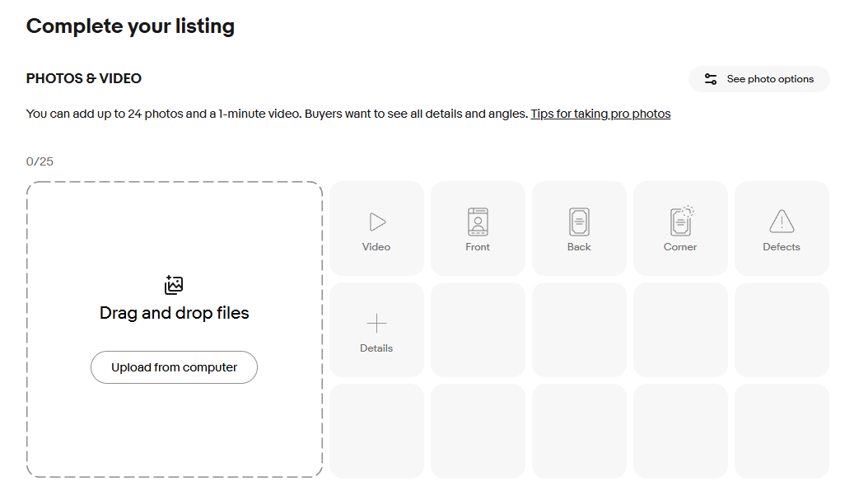Click empty slot directly below Details tile

376,431
